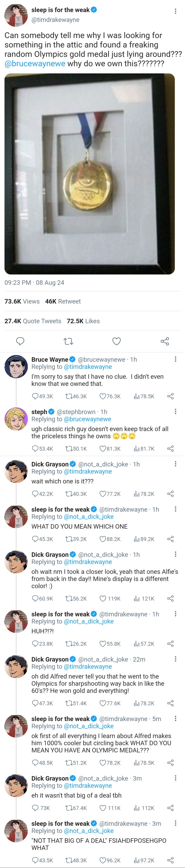
Task: Retweet the 'HUH?!?!' reply
Action: click(x=69, y=644)
